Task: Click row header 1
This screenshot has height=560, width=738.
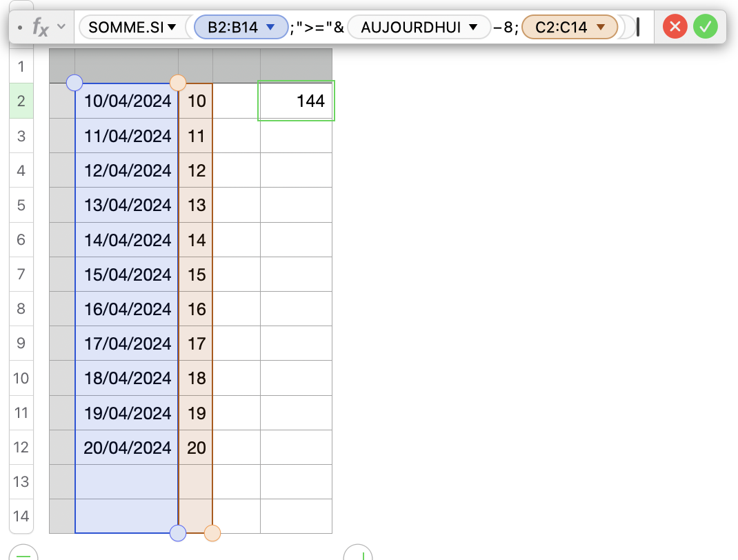Action: [x=21, y=66]
